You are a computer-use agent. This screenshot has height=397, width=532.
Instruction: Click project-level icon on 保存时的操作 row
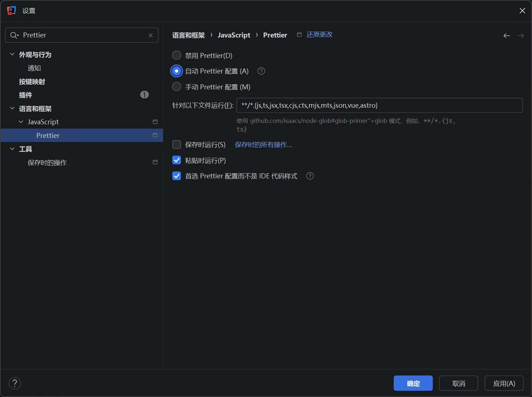(x=155, y=162)
